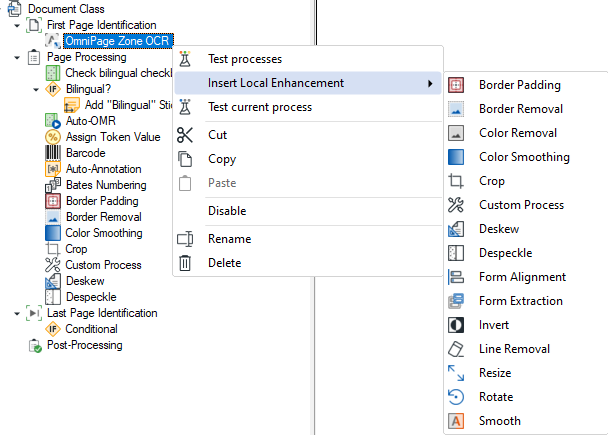608x435 pixels.
Task: Click the Auto-OMR icon in tree
Action: click(x=53, y=121)
